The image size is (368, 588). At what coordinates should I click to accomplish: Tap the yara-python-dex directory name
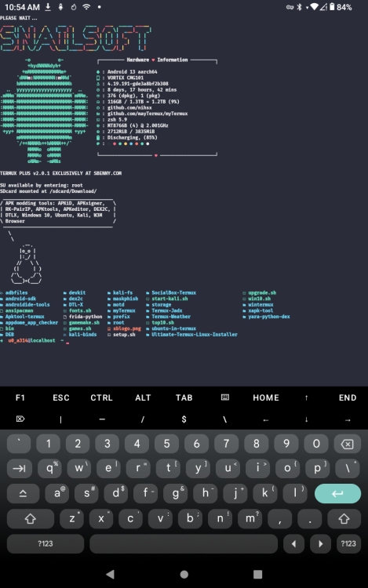pyautogui.click(x=269, y=317)
